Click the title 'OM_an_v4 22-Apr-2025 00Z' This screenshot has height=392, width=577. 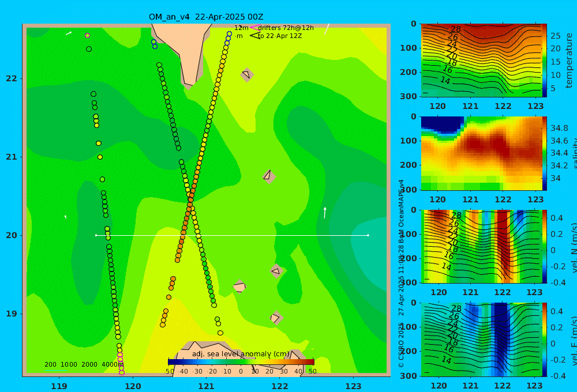(206, 17)
